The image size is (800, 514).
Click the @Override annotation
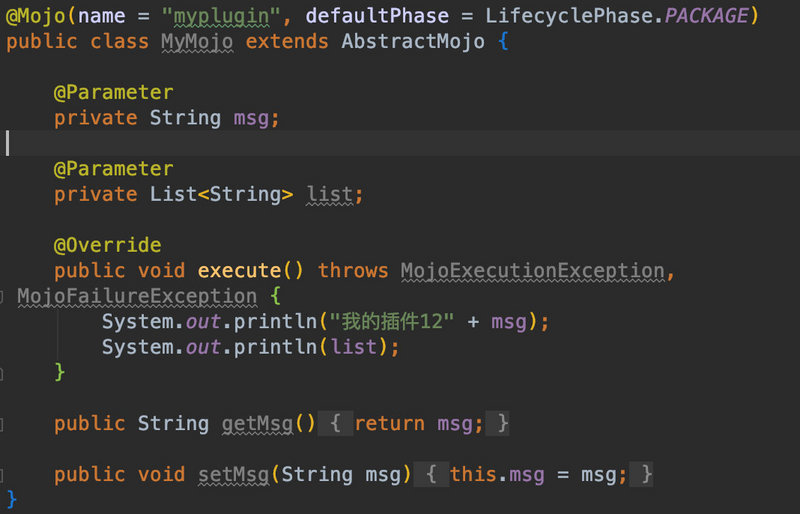pos(107,245)
